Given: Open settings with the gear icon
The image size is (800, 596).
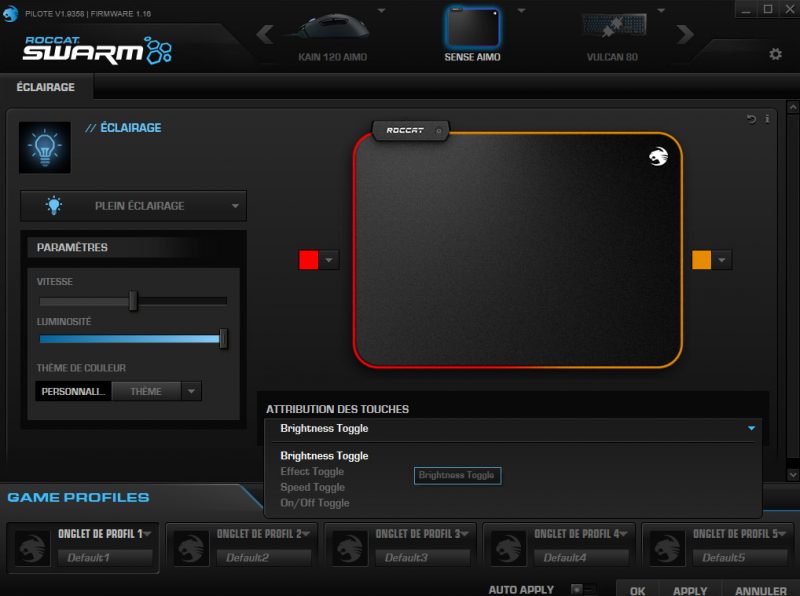Looking at the screenshot, I should 775,54.
